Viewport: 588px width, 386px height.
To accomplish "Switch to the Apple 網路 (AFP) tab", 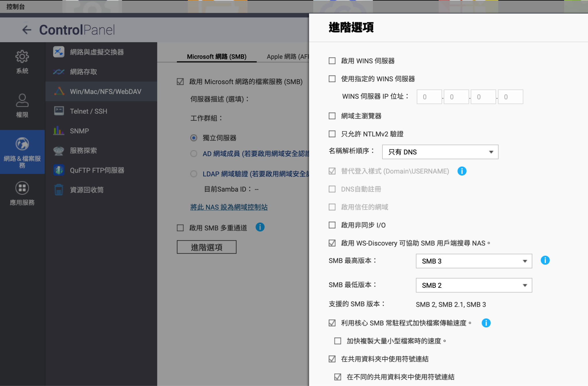I will coord(287,57).
